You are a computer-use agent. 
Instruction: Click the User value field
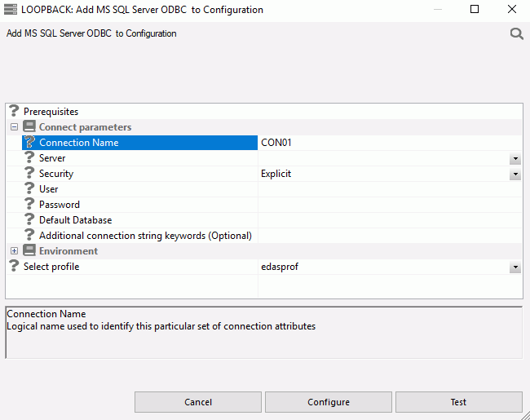[x=390, y=189]
